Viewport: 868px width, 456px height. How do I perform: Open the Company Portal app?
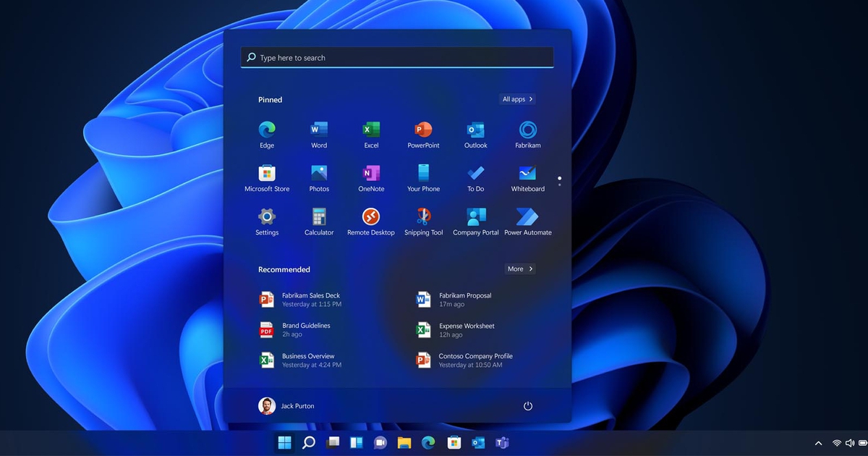(475, 221)
